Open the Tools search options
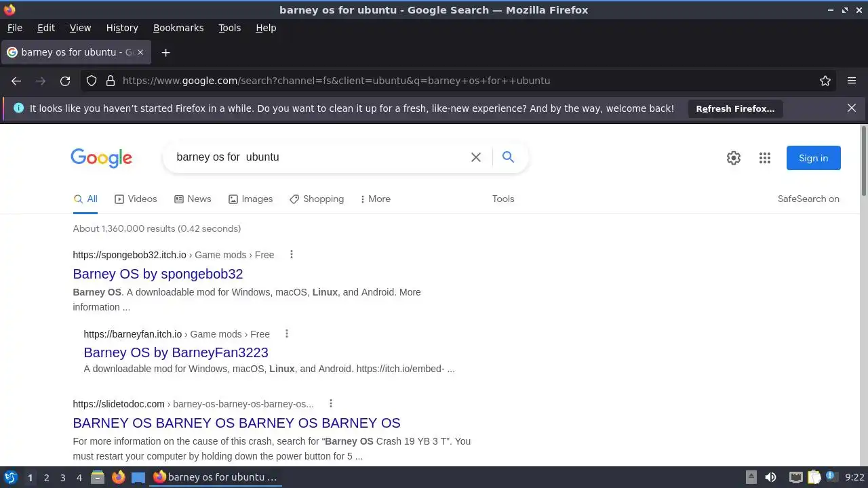Screen dimensions: 868x488 point(503,199)
